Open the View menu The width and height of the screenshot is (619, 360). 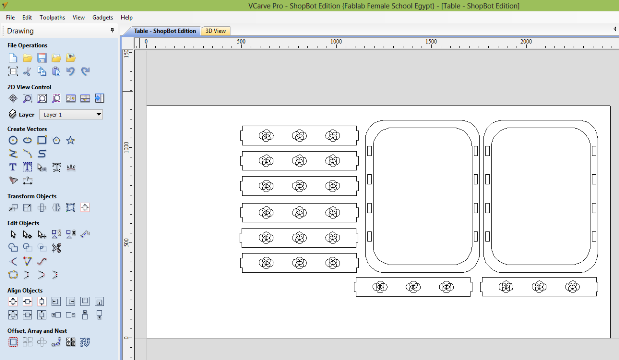coord(79,17)
